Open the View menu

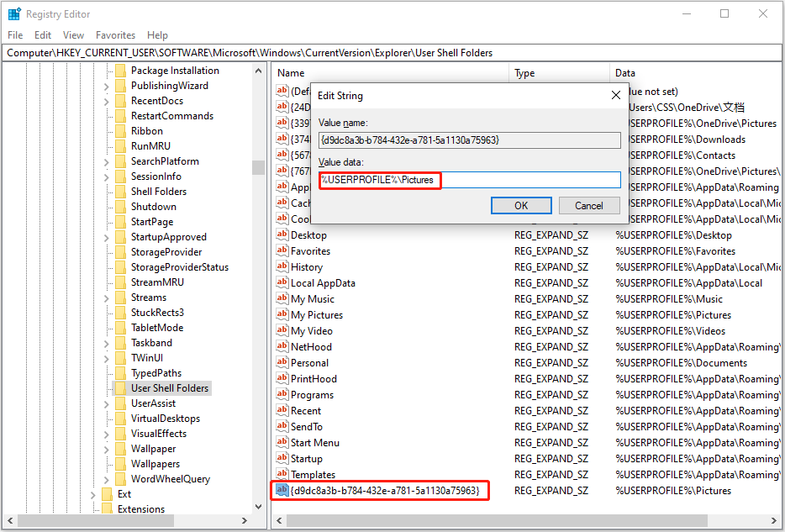(x=73, y=35)
